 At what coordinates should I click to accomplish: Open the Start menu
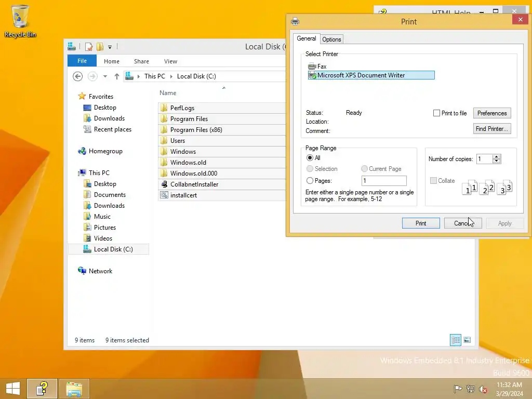coord(13,389)
